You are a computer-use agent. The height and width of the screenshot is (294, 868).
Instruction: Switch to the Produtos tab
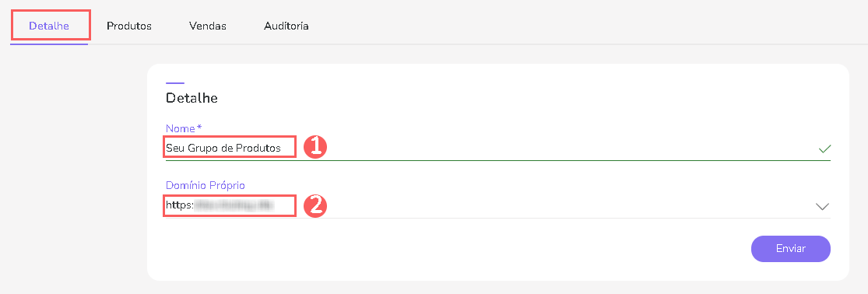tap(129, 26)
